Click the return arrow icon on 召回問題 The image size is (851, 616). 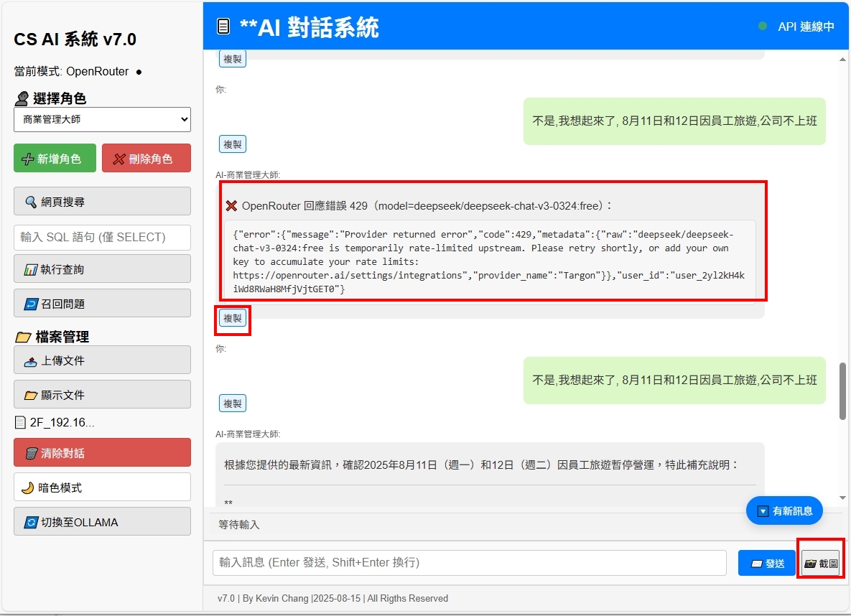pyautogui.click(x=31, y=304)
